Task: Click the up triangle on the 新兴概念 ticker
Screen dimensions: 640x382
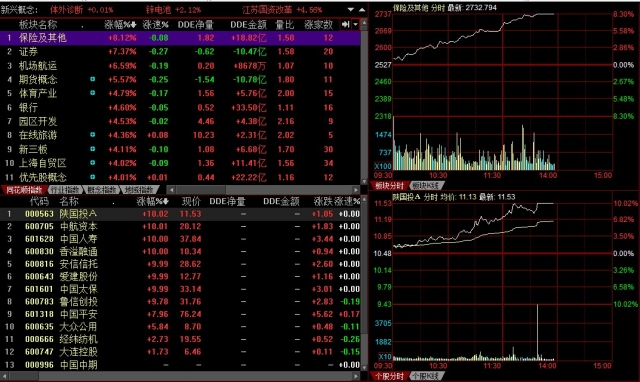Action: (x=362, y=9)
